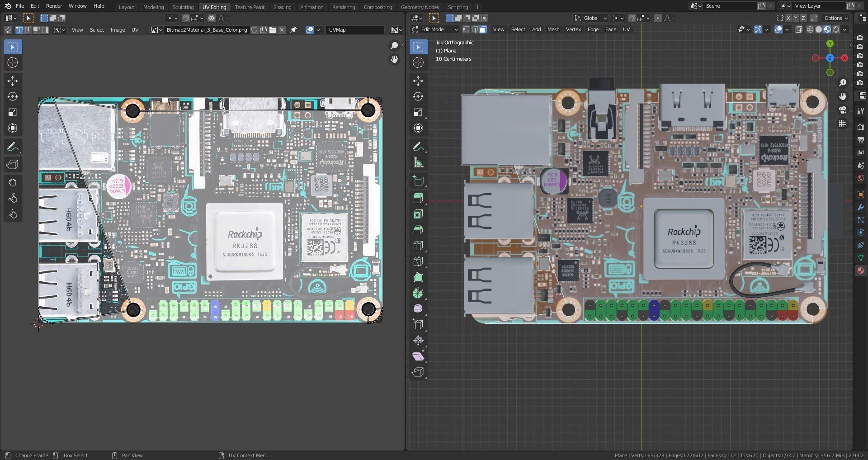868x460 pixels.
Task: Expand the 3D viewport overlays dropdown arrow
Action: tap(787, 29)
